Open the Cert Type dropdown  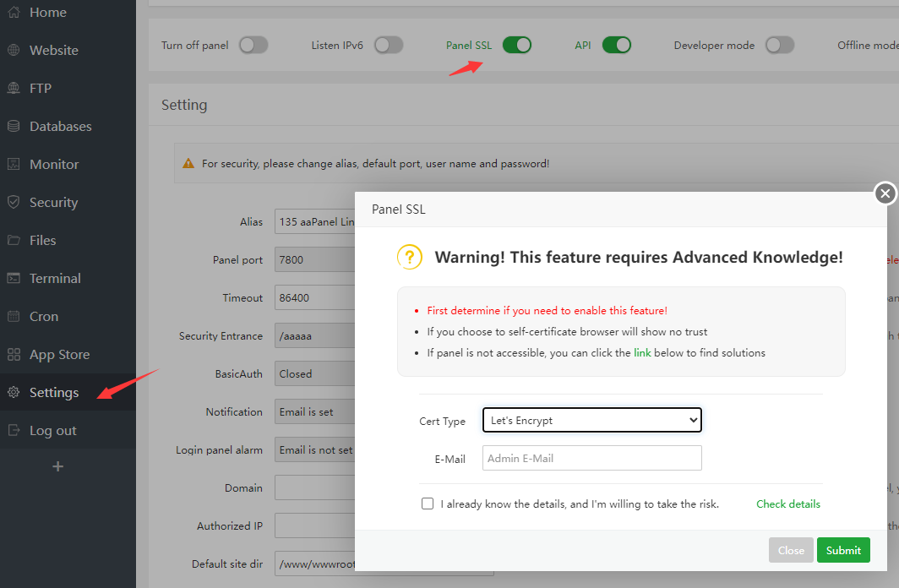(591, 420)
